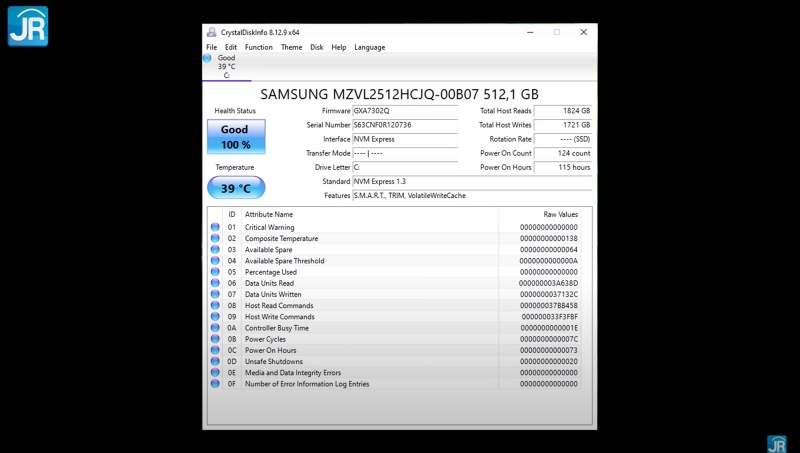The height and width of the screenshot is (453, 800).
Task: Click the Interface field NVM Express
Action: tap(405, 139)
